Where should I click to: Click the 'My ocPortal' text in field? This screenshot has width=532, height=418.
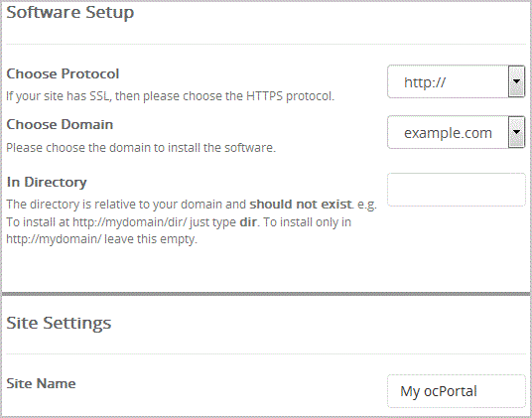click(439, 391)
